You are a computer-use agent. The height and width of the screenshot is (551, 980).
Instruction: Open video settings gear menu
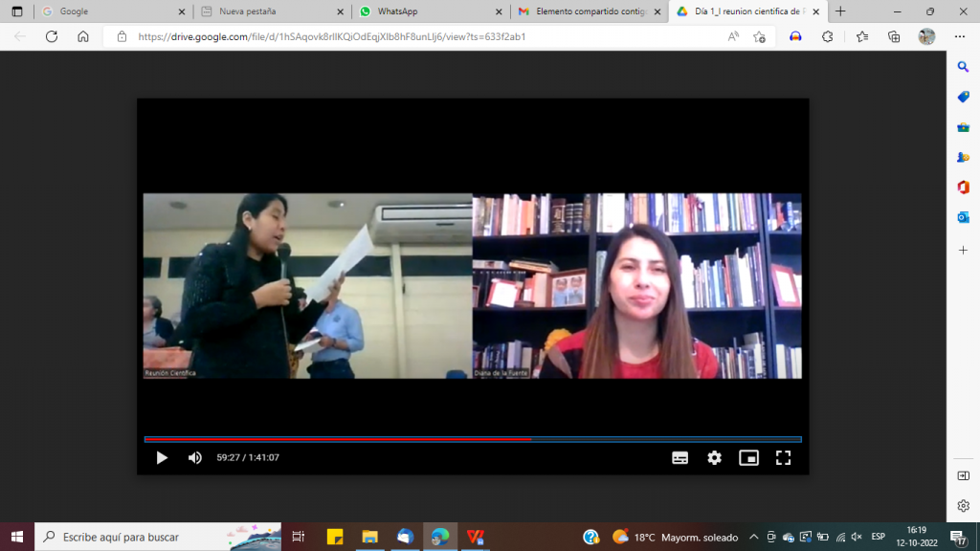[x=714, y=458]
